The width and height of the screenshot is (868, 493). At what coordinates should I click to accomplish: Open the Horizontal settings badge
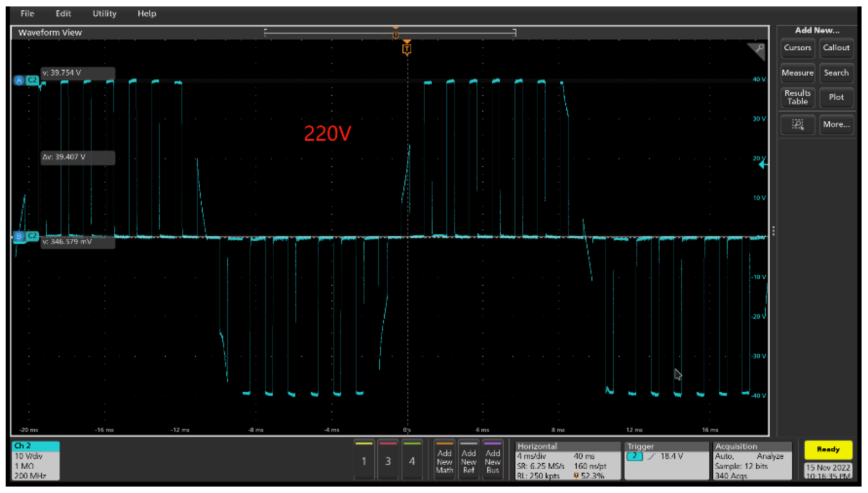(x=567, y=461)
